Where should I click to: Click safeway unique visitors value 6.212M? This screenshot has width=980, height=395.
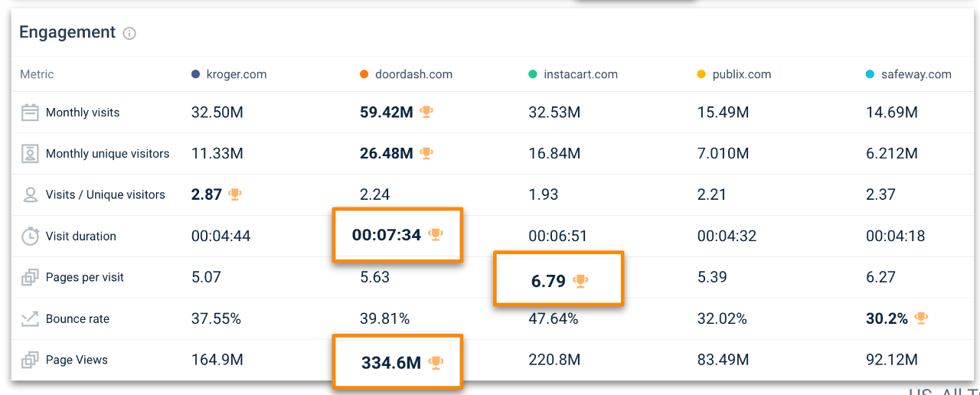click(891, 154)
